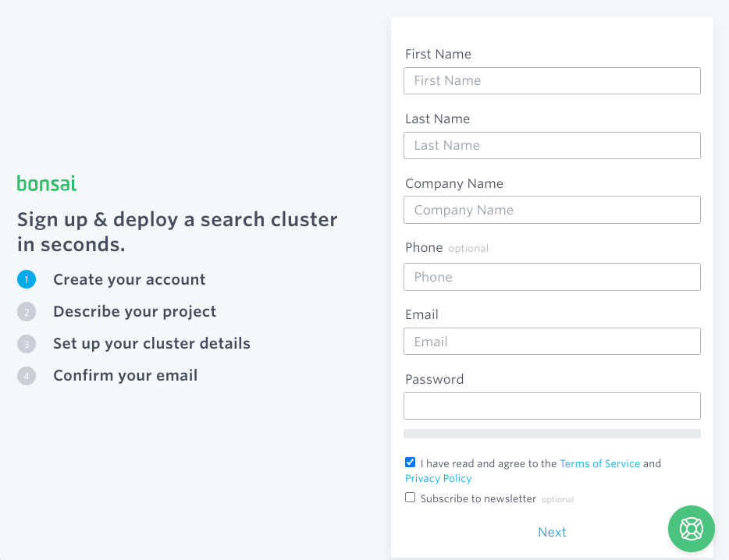Select step 4 circle icon
This screenshot has height=560, width=729.
tap(27, 376)
